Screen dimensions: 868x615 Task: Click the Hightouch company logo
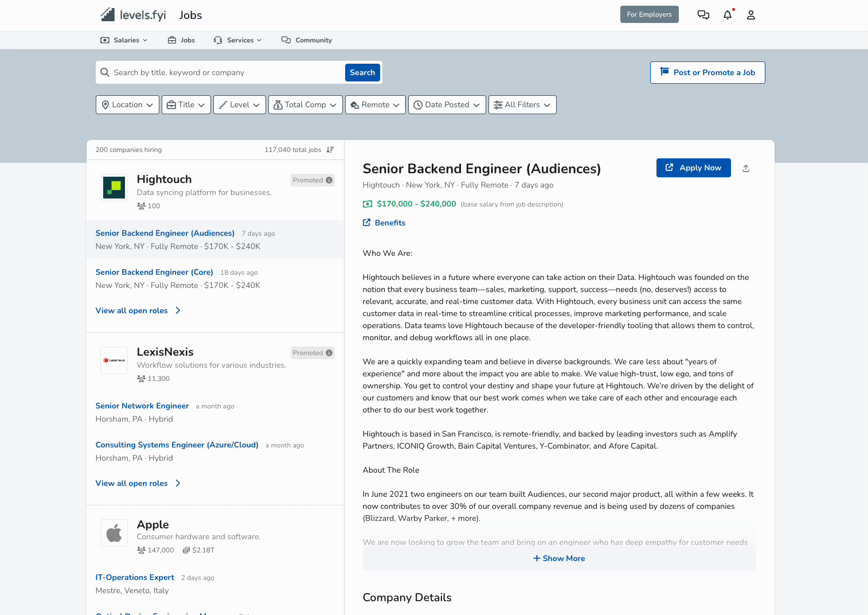tap(114, 188)
